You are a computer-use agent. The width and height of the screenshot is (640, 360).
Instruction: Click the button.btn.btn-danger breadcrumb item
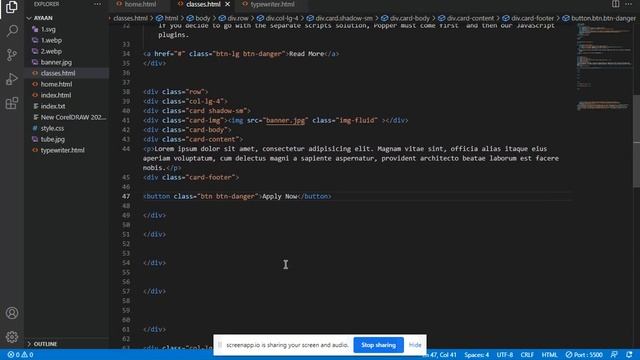(599, 18)
